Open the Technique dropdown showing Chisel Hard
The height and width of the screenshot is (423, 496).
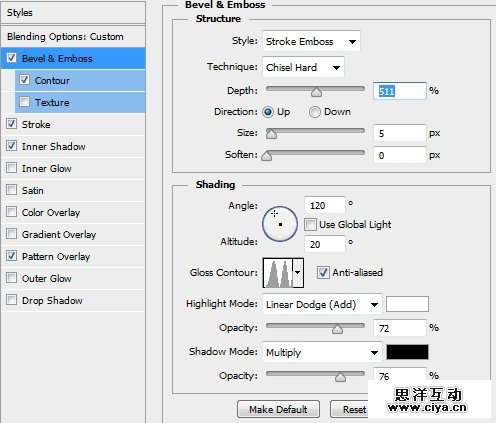click(x=303, y=67)
